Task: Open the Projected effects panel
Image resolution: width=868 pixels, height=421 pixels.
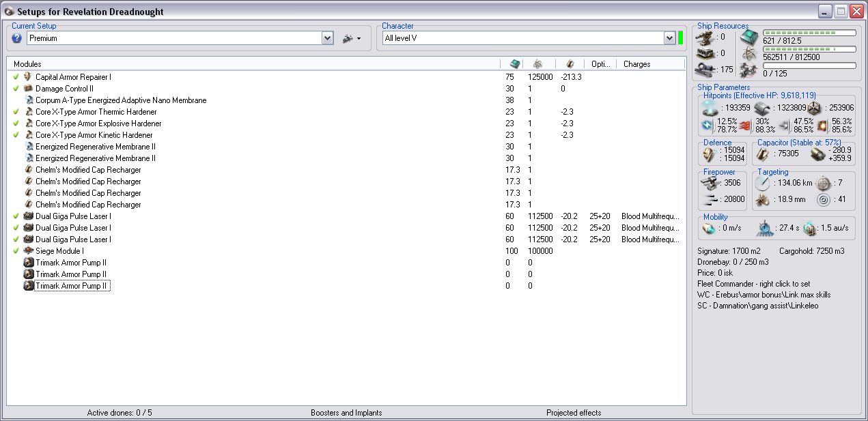Action: coord(574,412)
